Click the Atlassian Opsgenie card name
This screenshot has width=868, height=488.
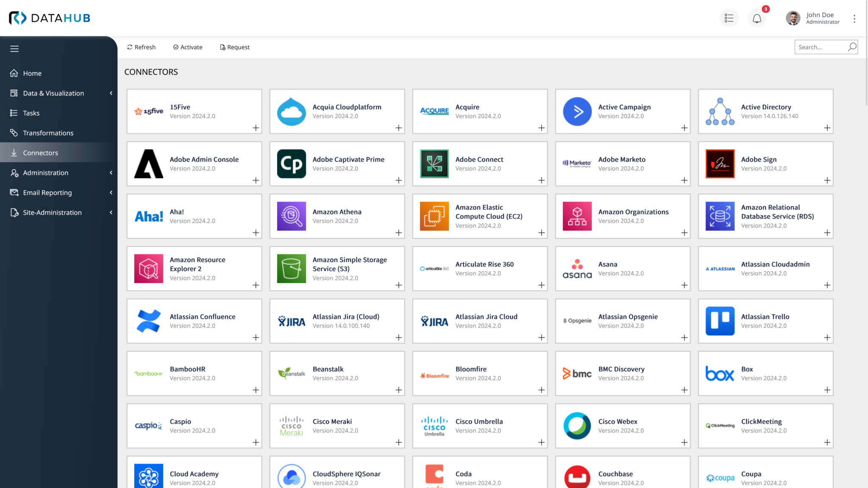628,317
